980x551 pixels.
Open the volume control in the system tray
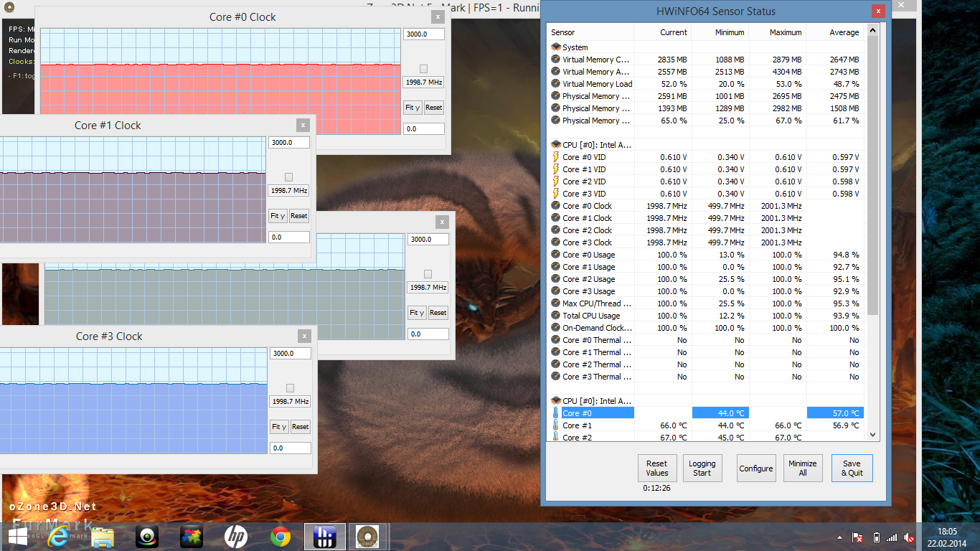pos(909,537)
